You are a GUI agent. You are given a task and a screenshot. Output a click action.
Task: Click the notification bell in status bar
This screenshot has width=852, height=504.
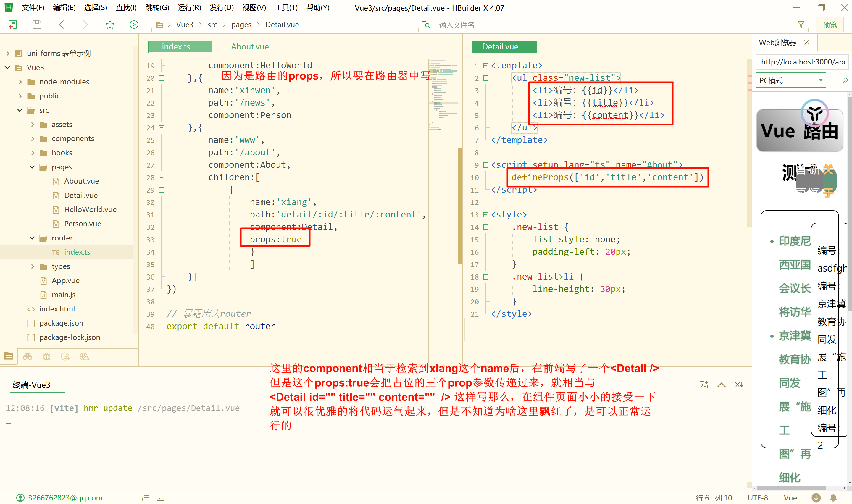tap(833, 497)
